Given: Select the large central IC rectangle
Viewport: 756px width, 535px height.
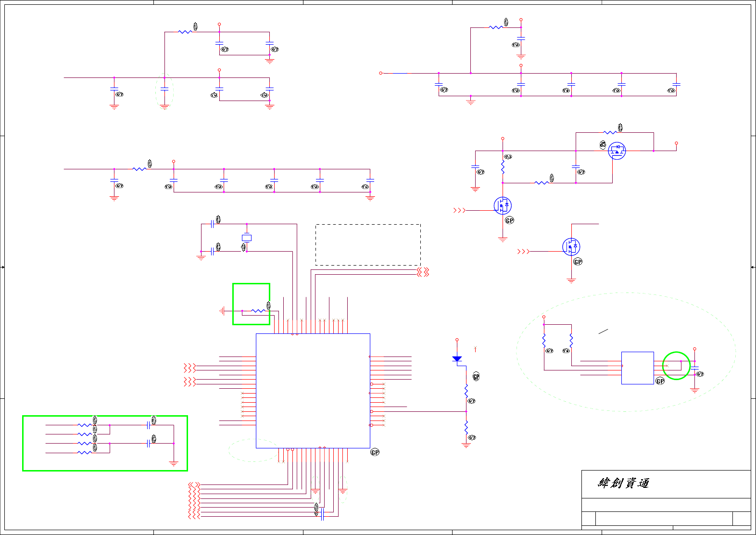Looking at the screenshot, I should click(x=313, y=391).
